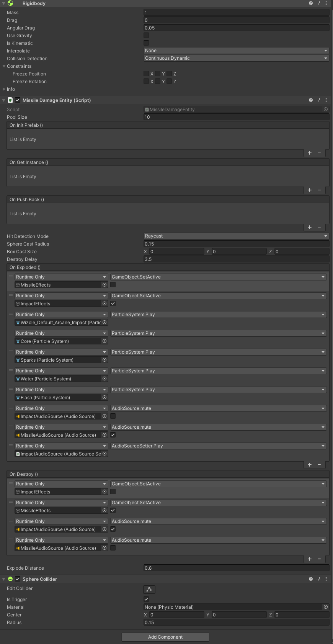Image resolution: width=333 pixels, height=644 pixels.
Task: Remove selected listener from On Exploded
Action: click(319, 465)
